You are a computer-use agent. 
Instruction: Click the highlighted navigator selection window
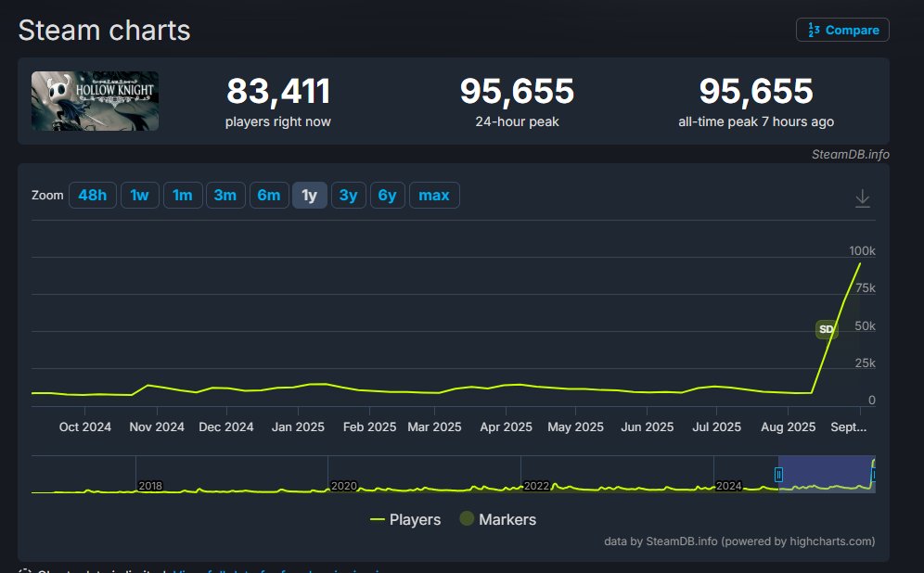pyautogui.click(x=826, y=474)
